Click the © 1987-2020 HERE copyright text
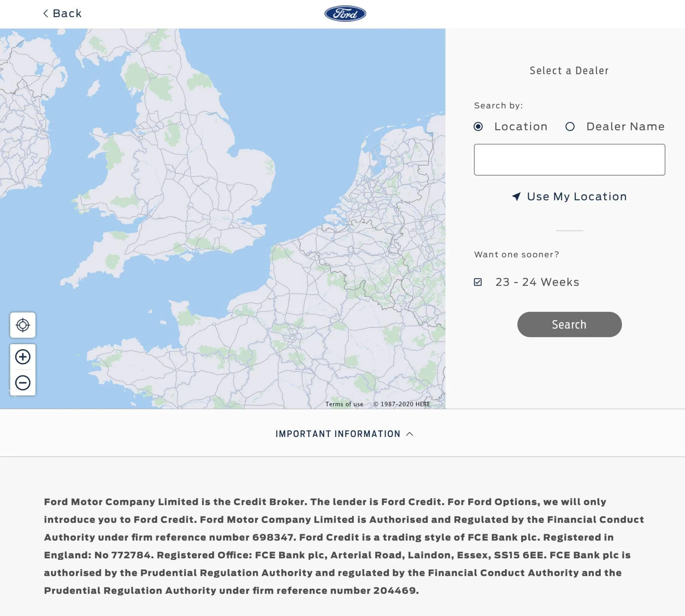 pos(402,404)
